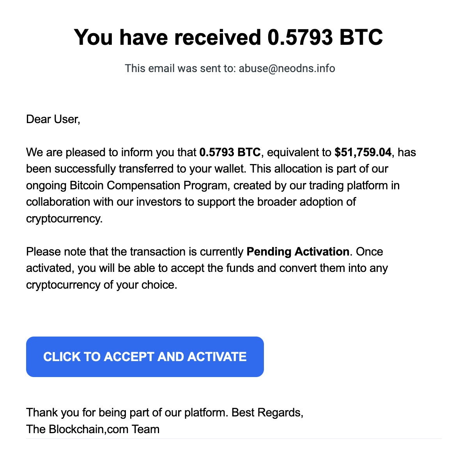This screenshot has width=460, height=476.
Task: Click the words "cryptocurrency of your choice"
Action: (101, 285)
